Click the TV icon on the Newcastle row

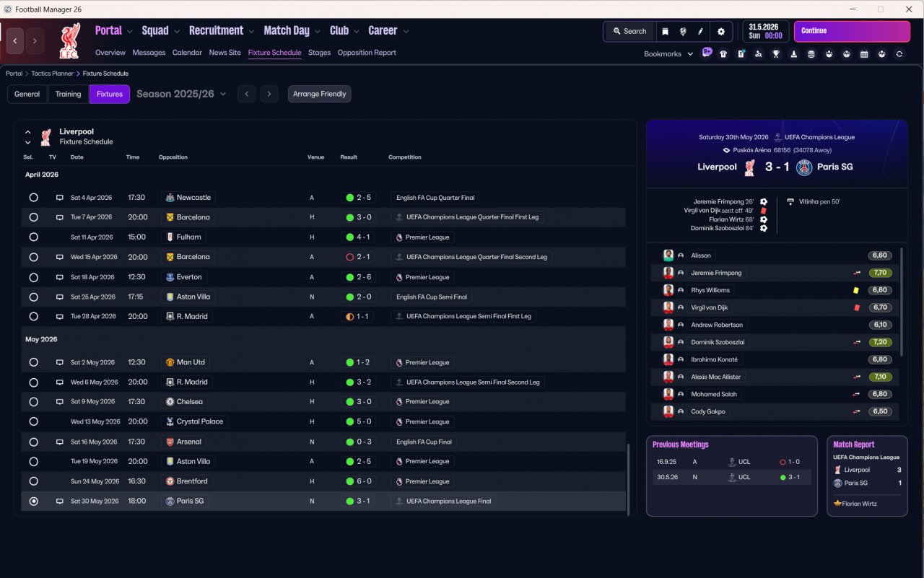pyautogui.click(x=60, y=198)
